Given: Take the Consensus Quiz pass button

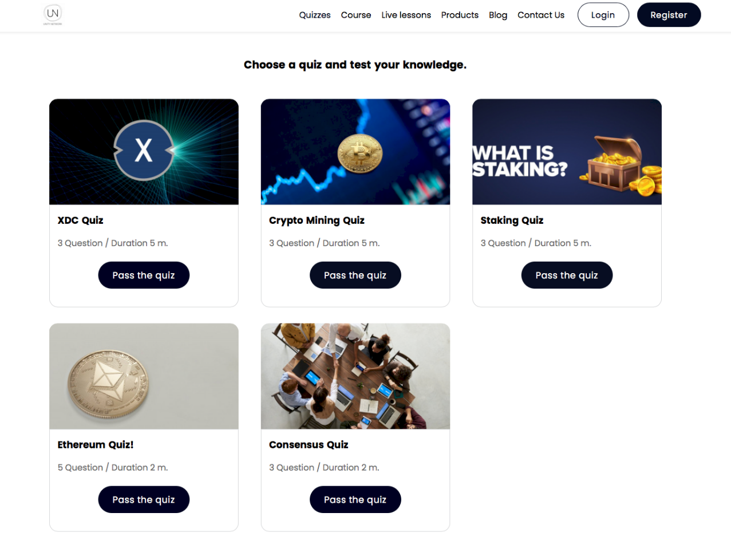Looking at the screenshot, I should (355, 500).
